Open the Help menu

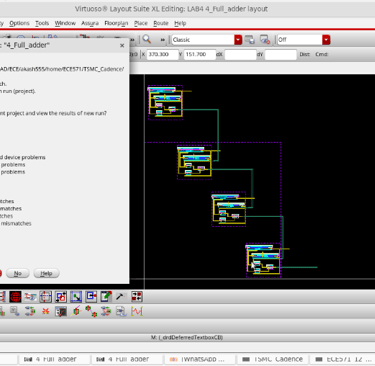coord(180,23)
